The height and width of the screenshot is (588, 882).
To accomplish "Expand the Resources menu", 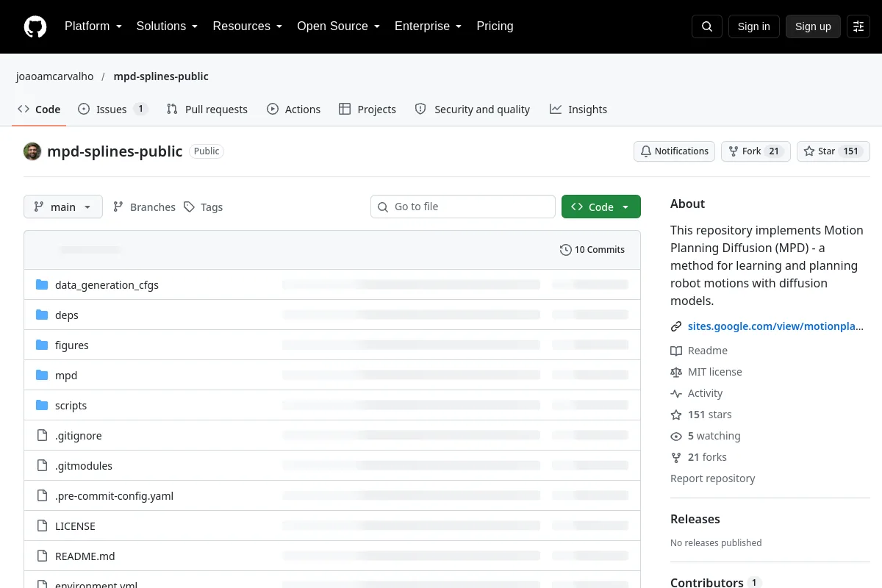I will [x=248, y=26].
